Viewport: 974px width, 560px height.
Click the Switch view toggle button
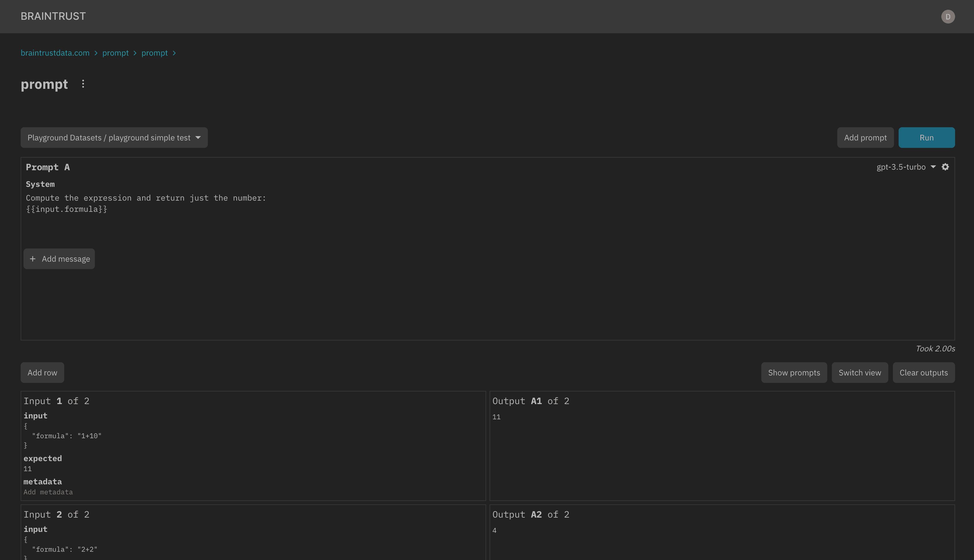coord(860,373)
